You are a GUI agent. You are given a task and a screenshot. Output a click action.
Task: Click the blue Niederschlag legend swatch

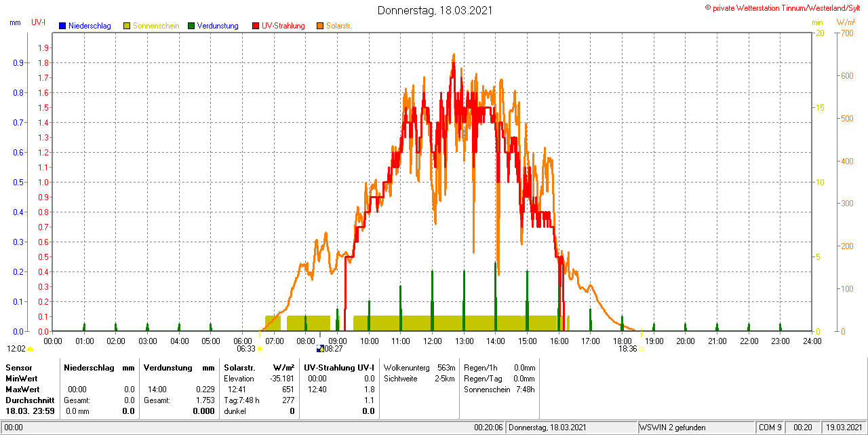click(63, 26)
